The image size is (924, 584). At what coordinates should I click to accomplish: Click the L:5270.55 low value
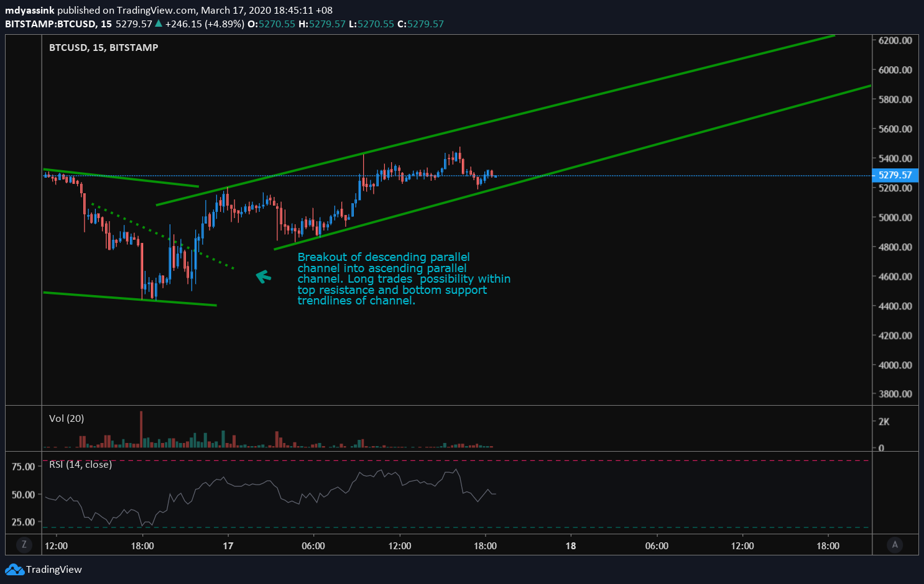(371, 24)
